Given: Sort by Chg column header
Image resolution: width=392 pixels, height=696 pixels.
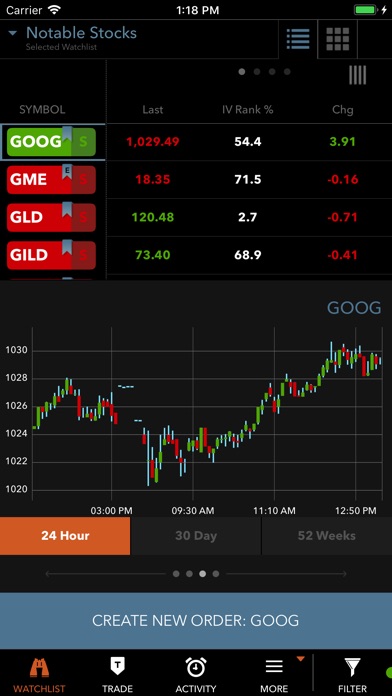Looking at the screenshot, I should 343,110.
